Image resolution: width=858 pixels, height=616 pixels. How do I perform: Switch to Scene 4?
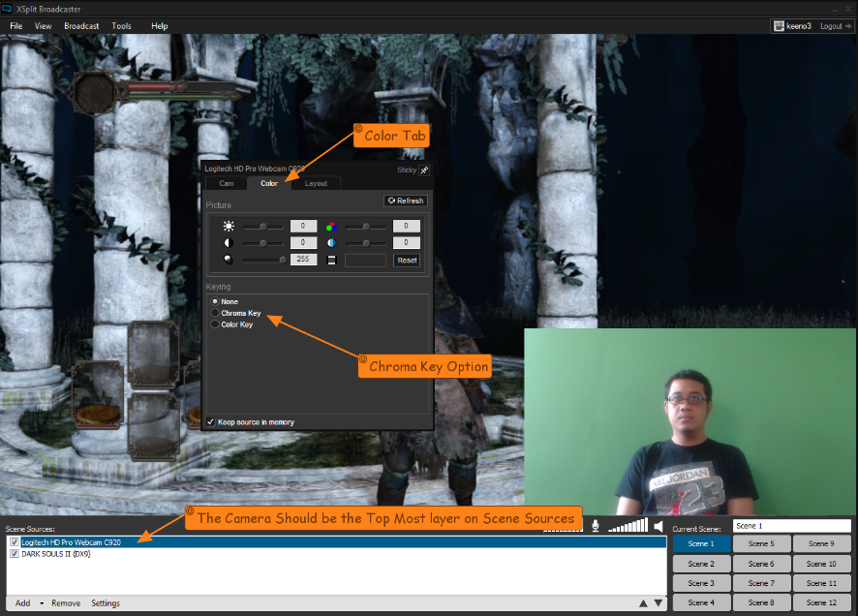click(x=701, y=602)
